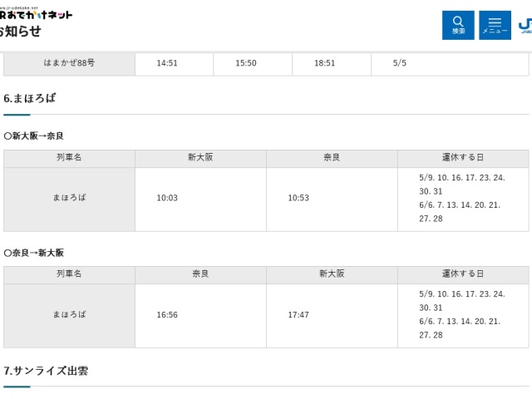Click the 17:47 arrival time cell
532x399 pixels.
point(298,314)
